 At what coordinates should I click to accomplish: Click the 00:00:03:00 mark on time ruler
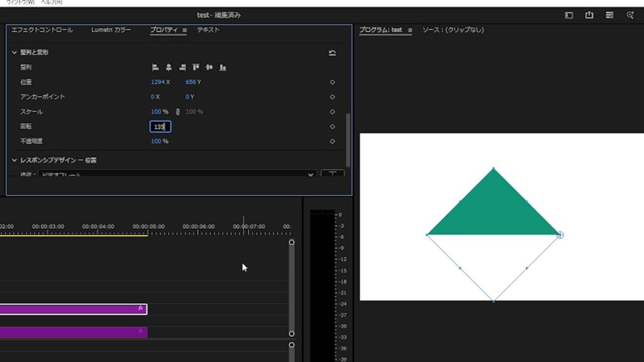tap(48, 226)
